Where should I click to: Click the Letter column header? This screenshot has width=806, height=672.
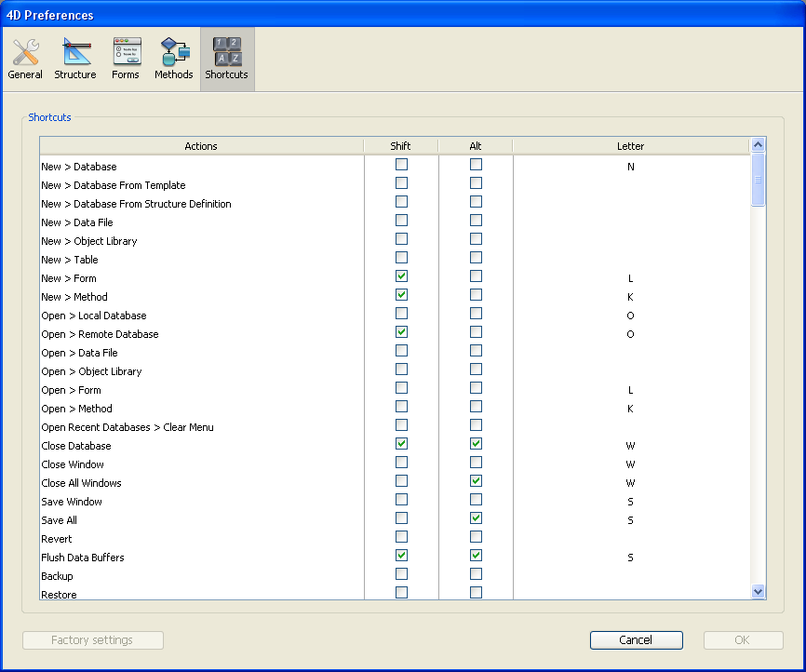point(630,146)
